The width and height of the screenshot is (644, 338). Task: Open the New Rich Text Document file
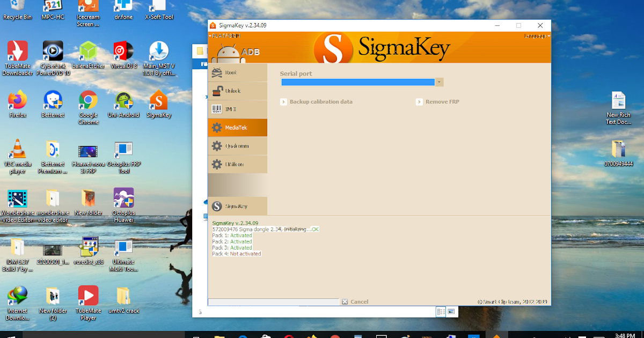[618, 108]
